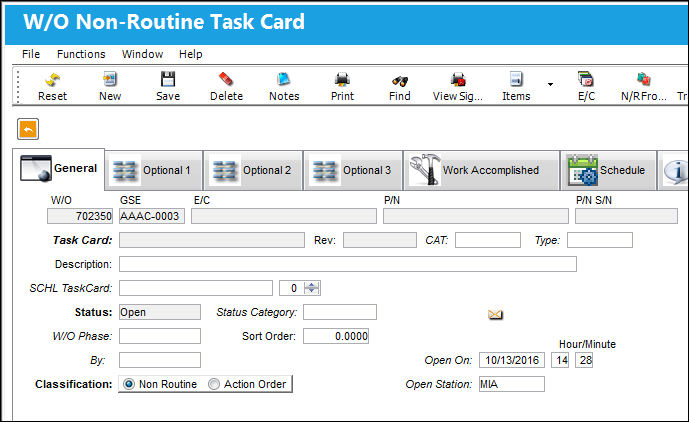Viewport: 689px width, 422px height.
Task: Switch to the Optional 1 tab
Action: coord(154,171)
